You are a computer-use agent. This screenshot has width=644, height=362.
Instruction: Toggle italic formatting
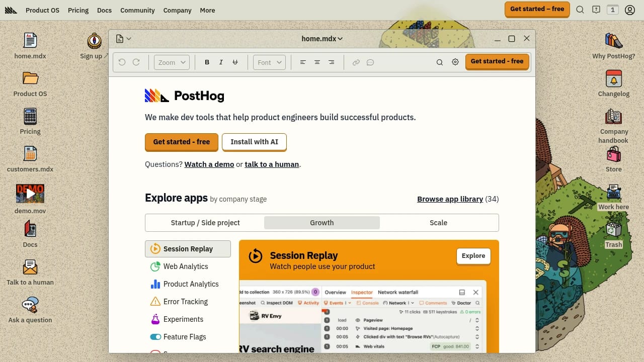coord(221,62)
